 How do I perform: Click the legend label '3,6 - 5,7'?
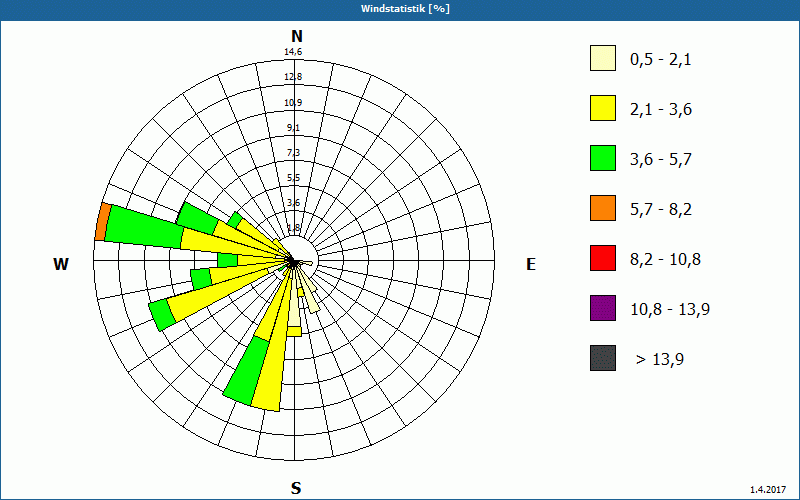point(661,160)
